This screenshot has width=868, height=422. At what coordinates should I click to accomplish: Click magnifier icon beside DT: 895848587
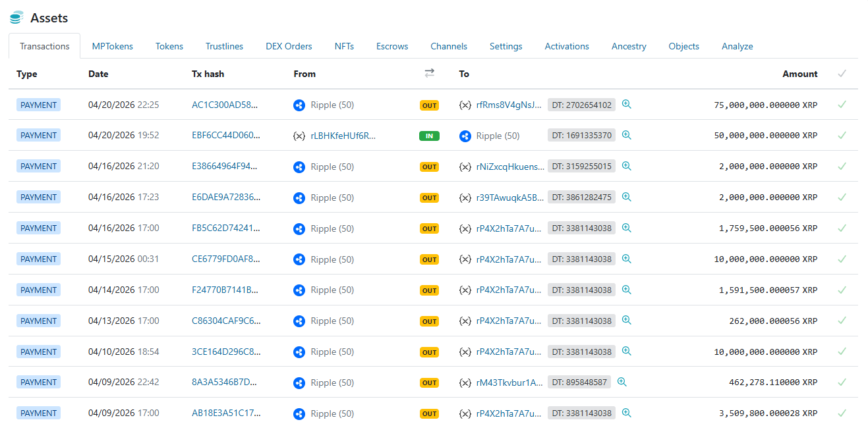622,382
